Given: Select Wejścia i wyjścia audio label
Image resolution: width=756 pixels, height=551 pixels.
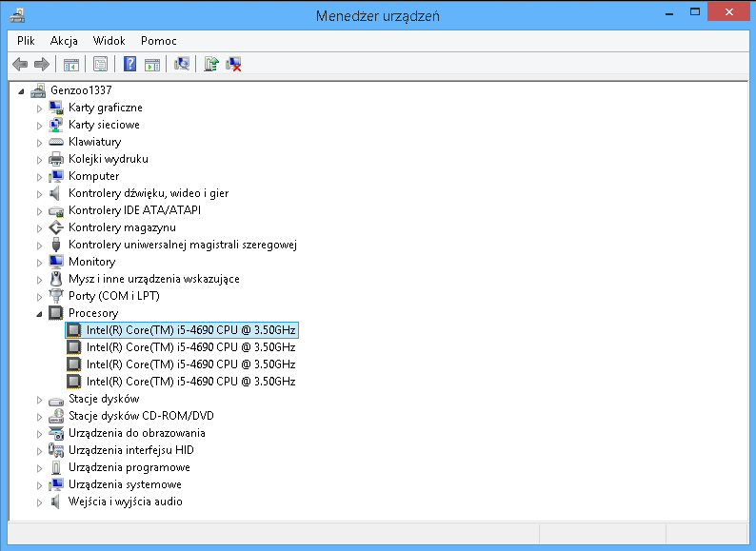Looking at the screenshot, I should point(126,502).
